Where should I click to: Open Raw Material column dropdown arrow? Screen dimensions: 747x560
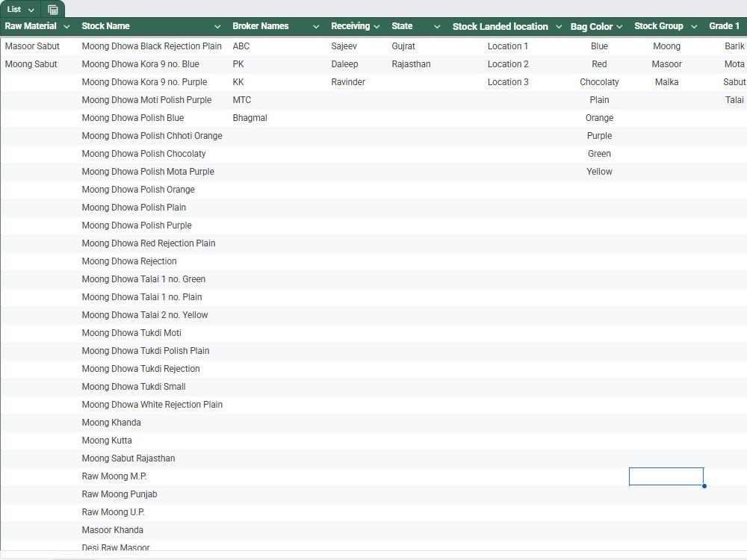66,27
